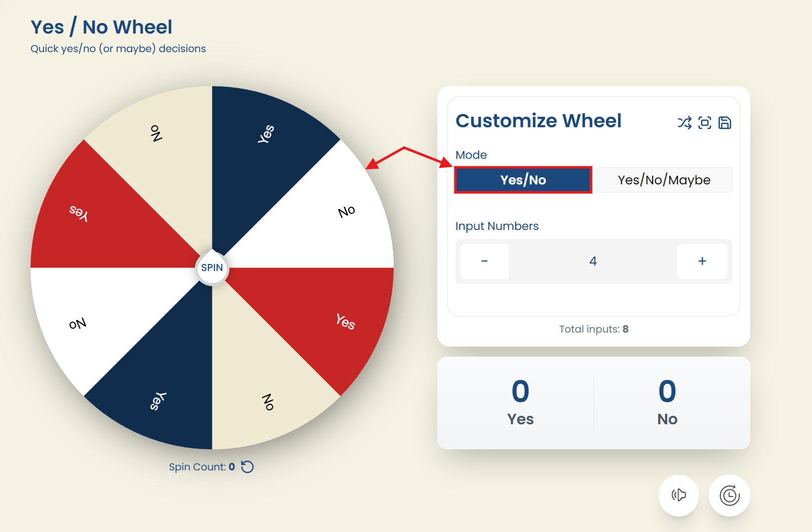The width and height of the screenshot is (812, 532).
Task: Open fullscreen mode via the expand icon
Action: (x=704, y=123)
